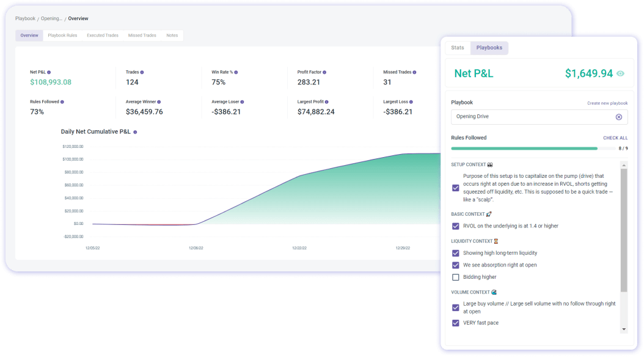This screenshot has height=357, width=644.
Task: Hide the Net P&L amount with eye toggle
Action: (621, 73)
